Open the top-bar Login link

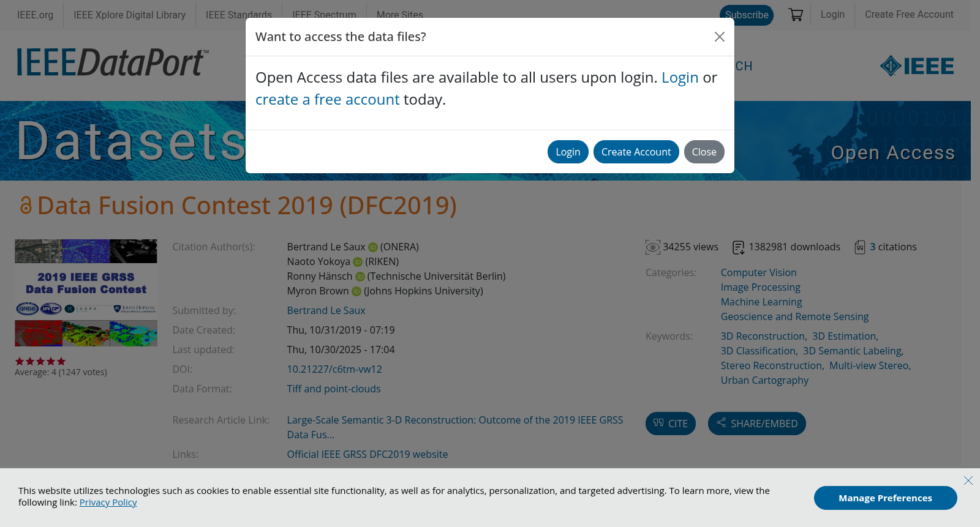point(832,15)
